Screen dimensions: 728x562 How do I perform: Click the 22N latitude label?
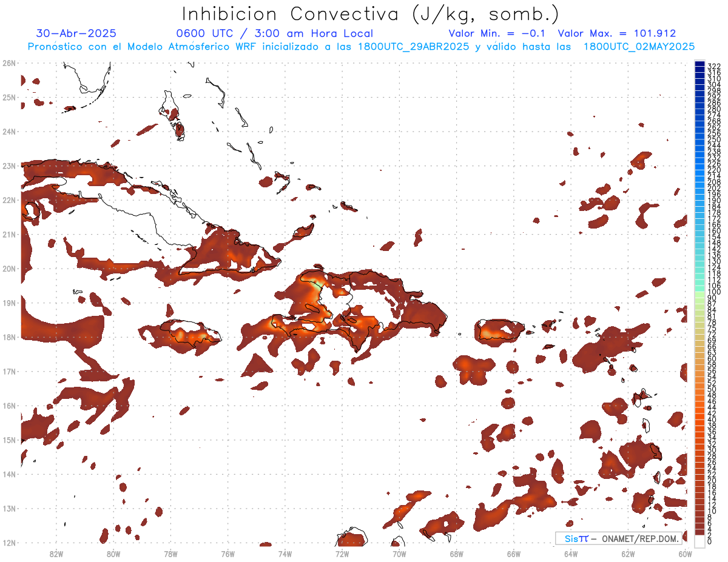click(9, 200)
